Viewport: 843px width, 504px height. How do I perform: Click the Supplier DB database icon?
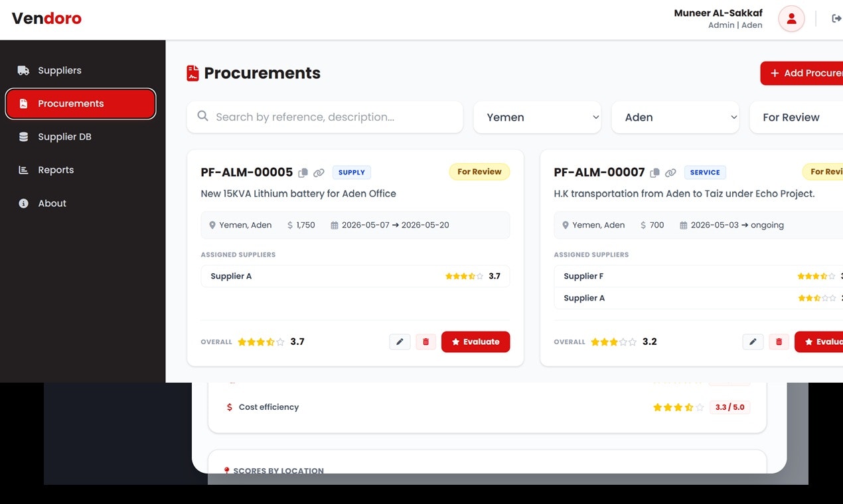click(x=23, y=137)
